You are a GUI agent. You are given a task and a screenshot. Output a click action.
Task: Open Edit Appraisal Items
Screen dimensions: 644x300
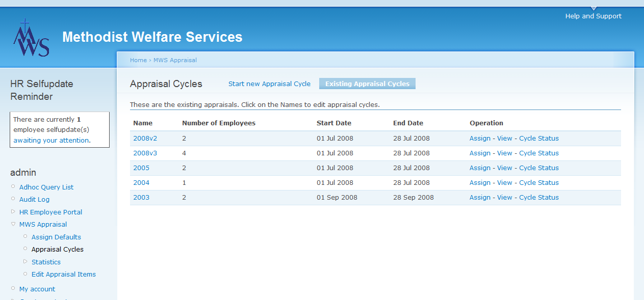click(64, 274)
